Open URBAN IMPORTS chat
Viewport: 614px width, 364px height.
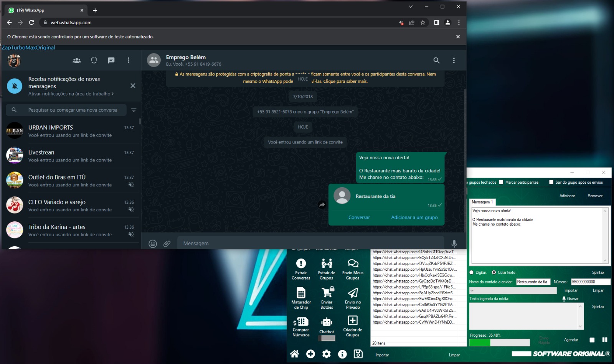[71, 131]
